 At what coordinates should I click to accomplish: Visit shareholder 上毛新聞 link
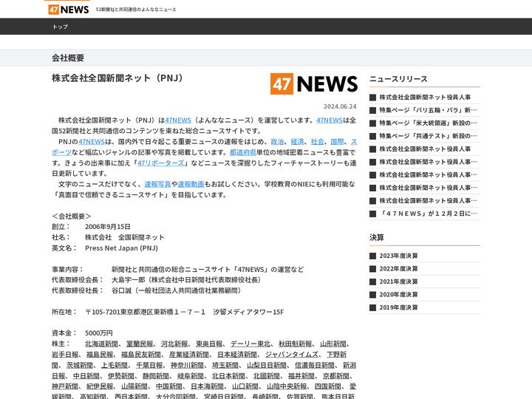click(115, 365)
